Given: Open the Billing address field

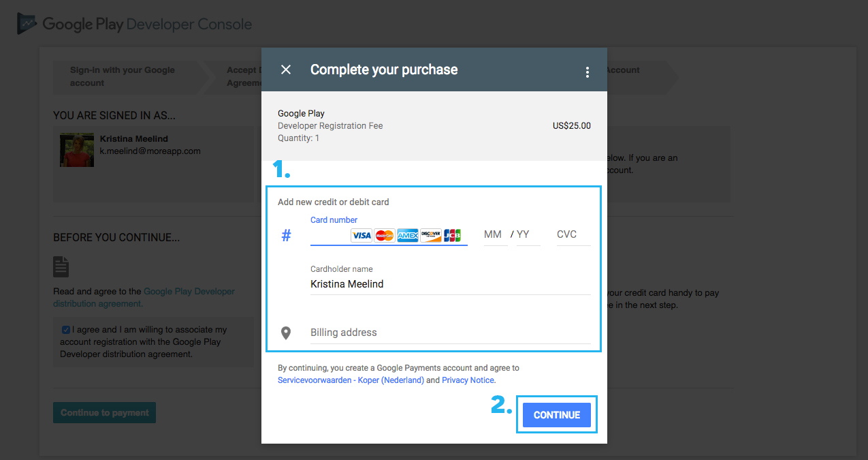Looking at the screenshot, I should [450, 333].
